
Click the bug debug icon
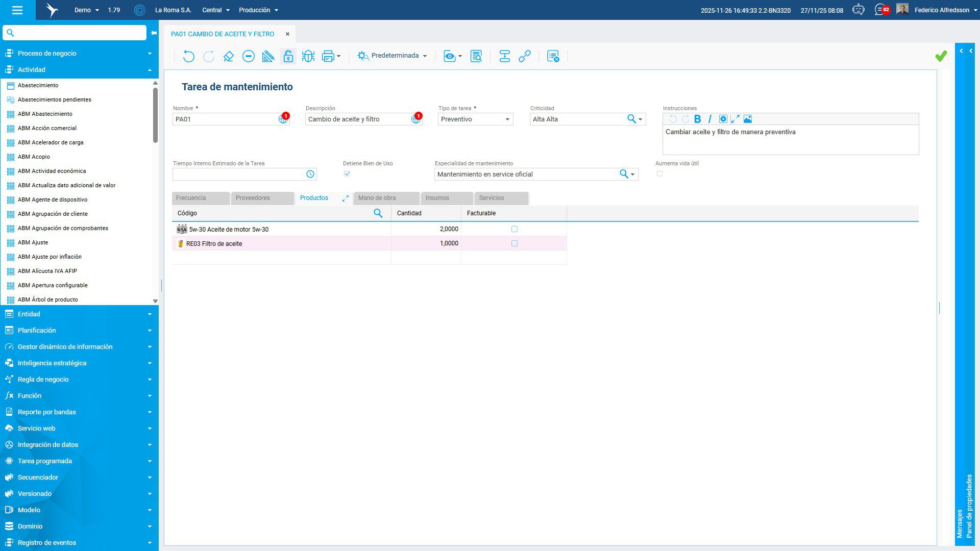pos(308,56)
